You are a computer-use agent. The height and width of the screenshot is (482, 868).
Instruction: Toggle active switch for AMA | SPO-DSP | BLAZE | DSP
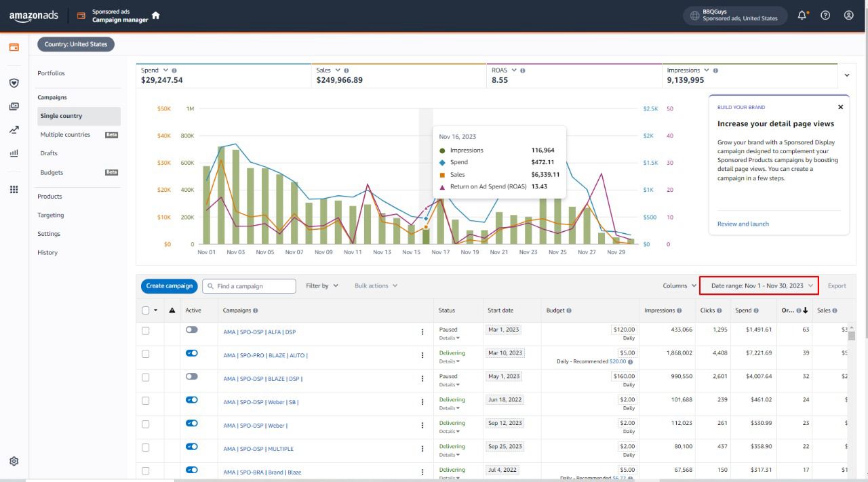(192, 376)
